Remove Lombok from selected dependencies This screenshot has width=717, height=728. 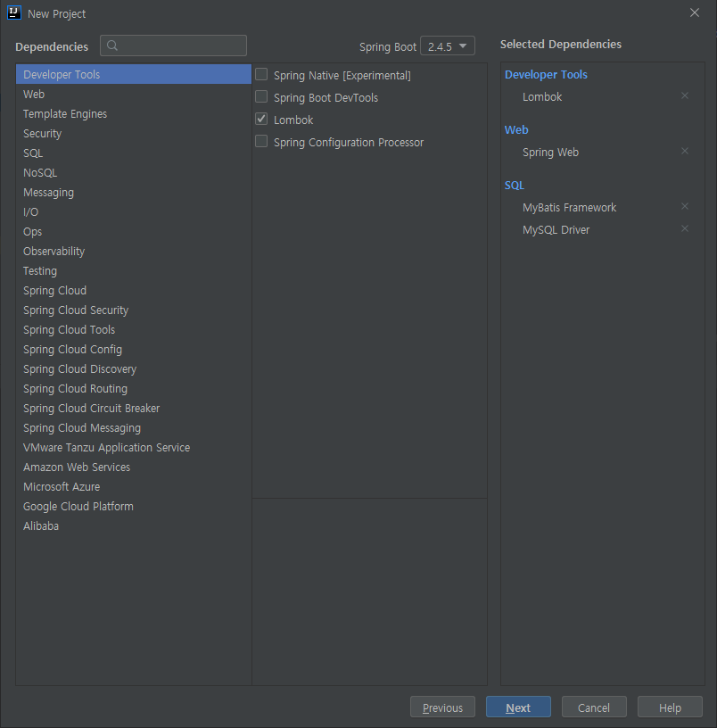pos(685,95)
